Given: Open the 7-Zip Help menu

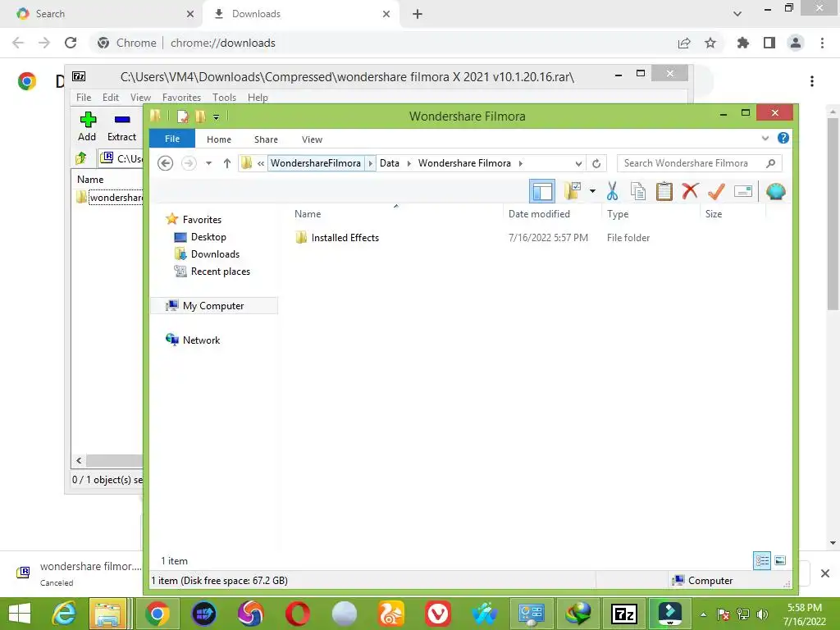Looking at the screenshot, I should tap(258, 97).
